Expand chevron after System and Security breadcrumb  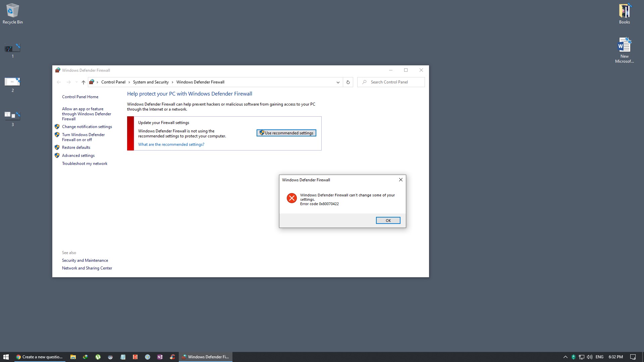(172, 82)
